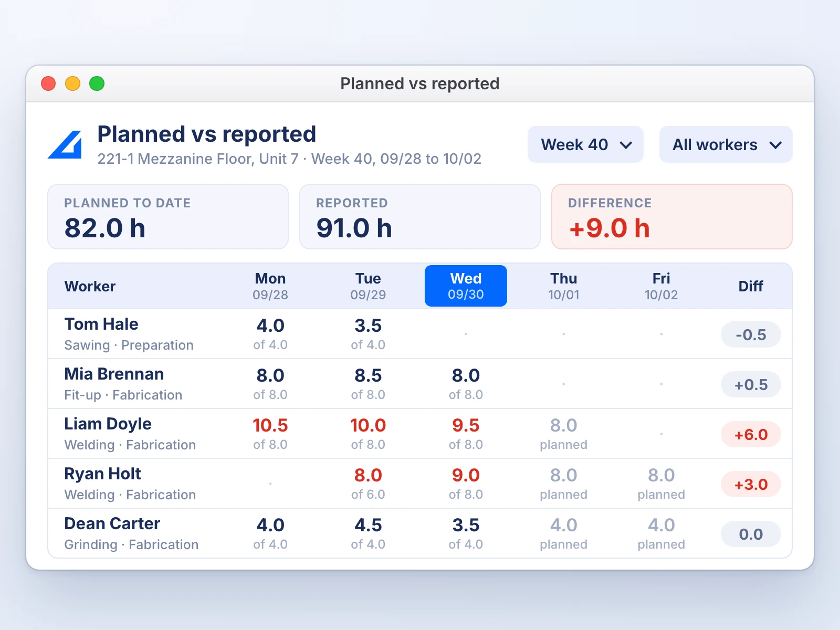Select the Wed 09/30 column tab
This screenshot has height=630, width=840.
466,286
